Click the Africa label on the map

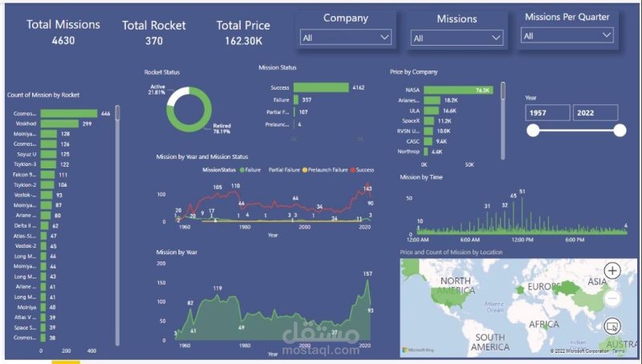pyautogui.click(x=544, y=324)
